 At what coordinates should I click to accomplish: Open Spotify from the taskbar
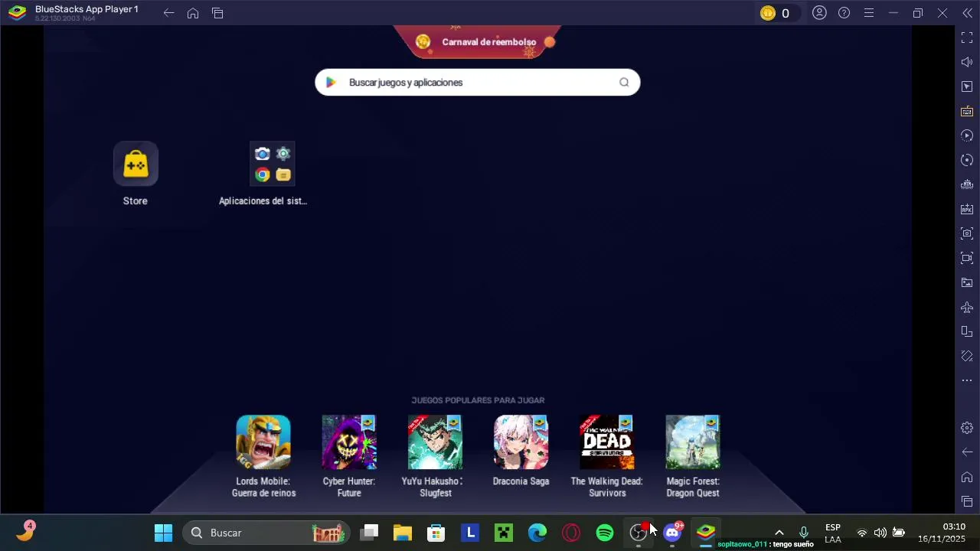click(x=605, y=533)
